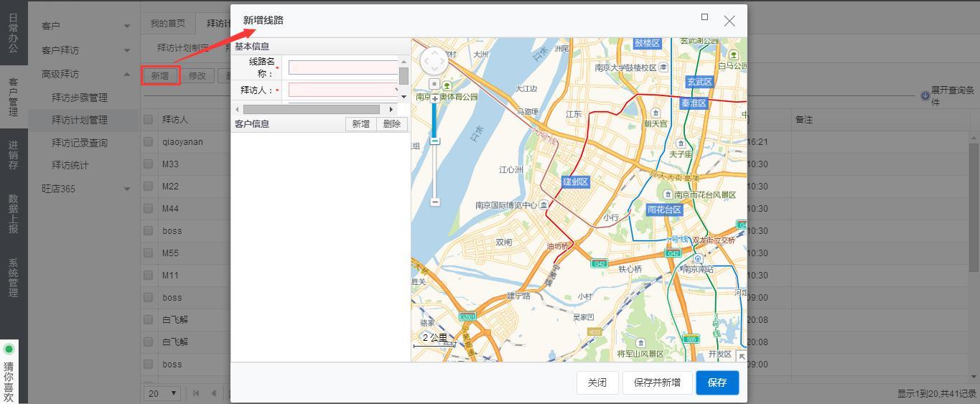
Task: Click the 保存并新增 button
Action: click(657, 382)
